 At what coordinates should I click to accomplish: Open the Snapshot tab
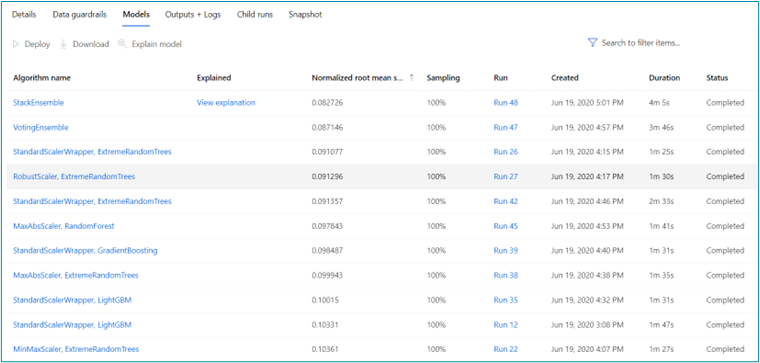click(305, 15)
